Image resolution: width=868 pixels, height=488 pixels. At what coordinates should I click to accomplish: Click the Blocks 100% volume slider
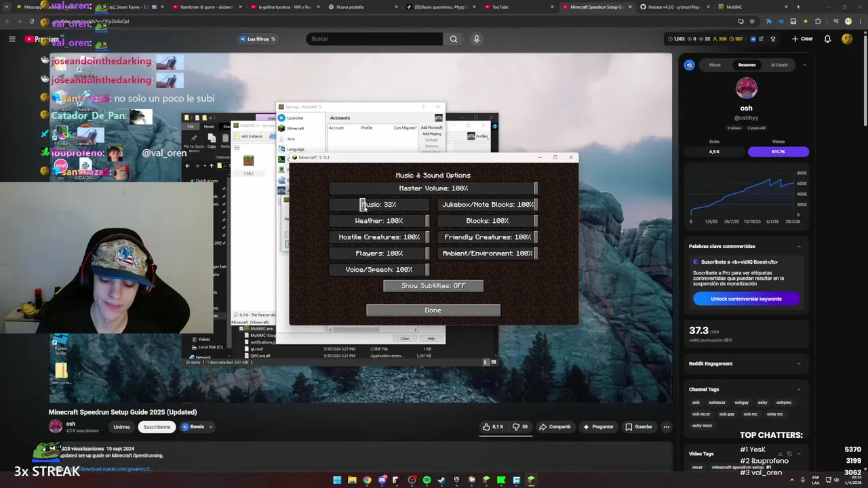click(x=488, y=221)
